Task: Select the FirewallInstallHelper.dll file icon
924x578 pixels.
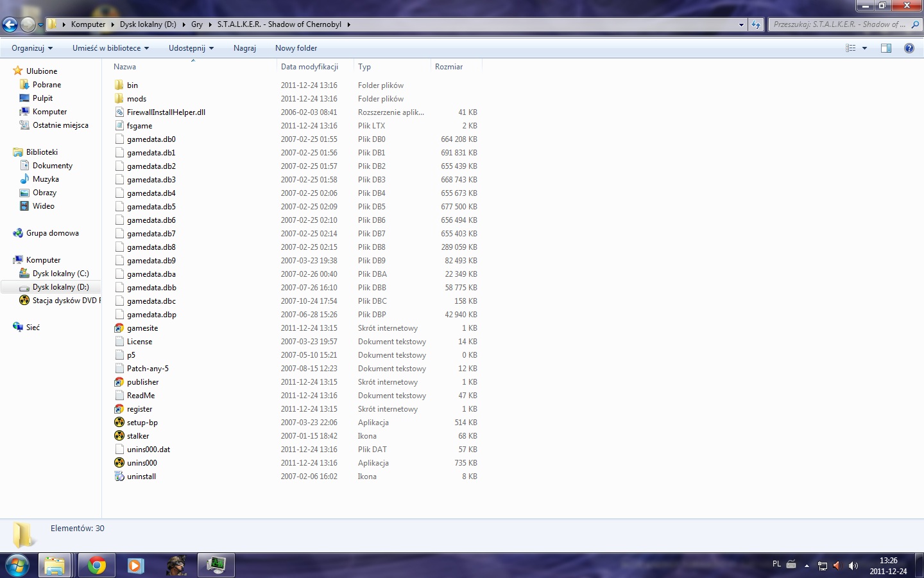Action: [119, 112]
